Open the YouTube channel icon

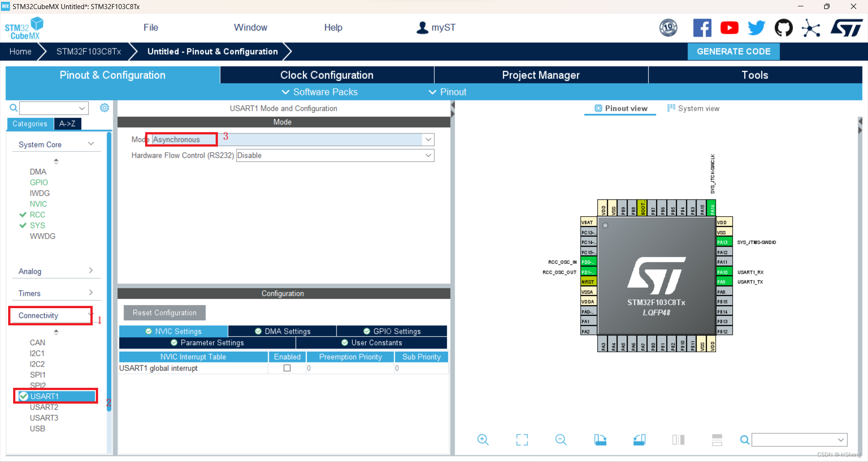[729, 28]
